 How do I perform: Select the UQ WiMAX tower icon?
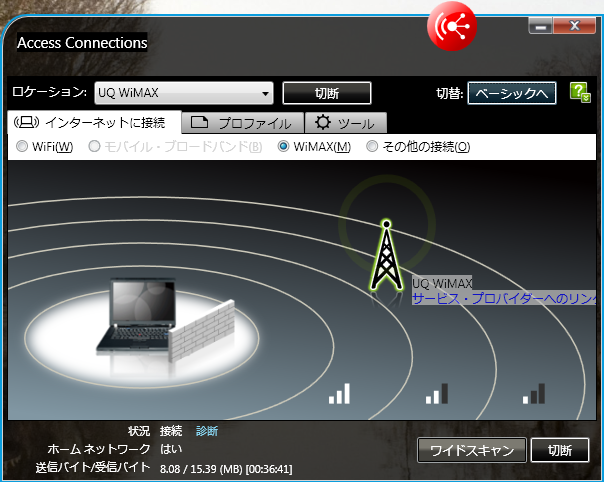click(386, 255)
